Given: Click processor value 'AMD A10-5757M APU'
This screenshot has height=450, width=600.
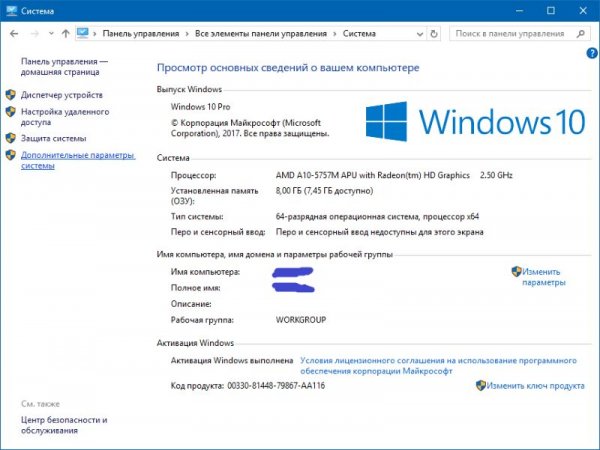Looking at the screenshot, I should 316,175.
